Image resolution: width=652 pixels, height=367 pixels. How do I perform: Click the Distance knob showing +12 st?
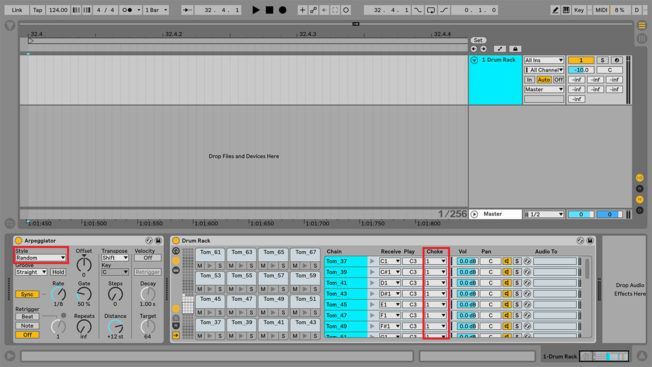pyautogui.click(x=115, y=327)
